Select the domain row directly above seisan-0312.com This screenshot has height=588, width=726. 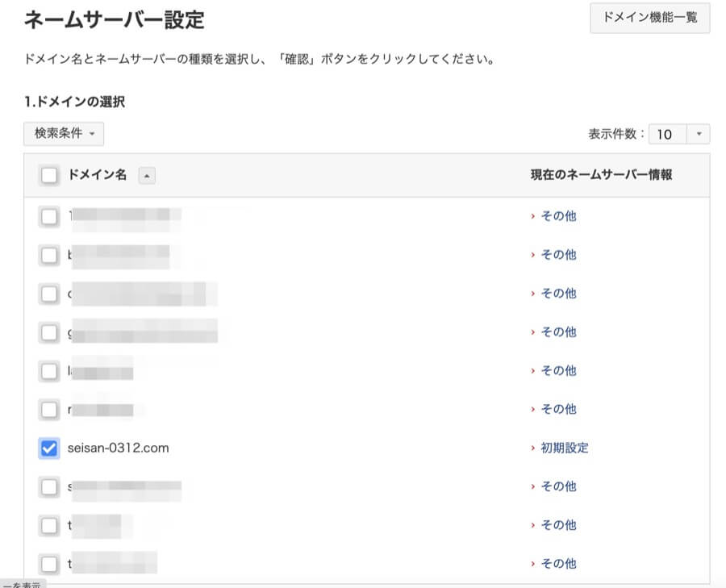tap(49, 409)
